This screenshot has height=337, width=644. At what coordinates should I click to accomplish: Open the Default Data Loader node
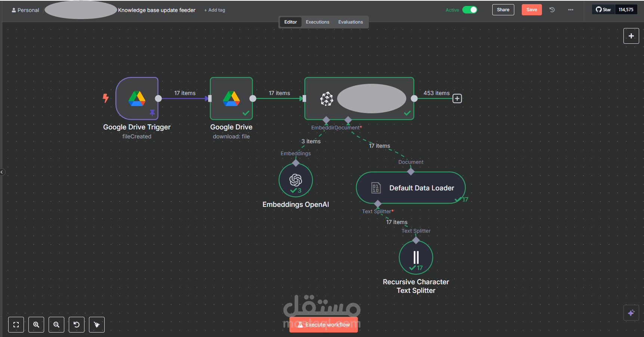410,188
